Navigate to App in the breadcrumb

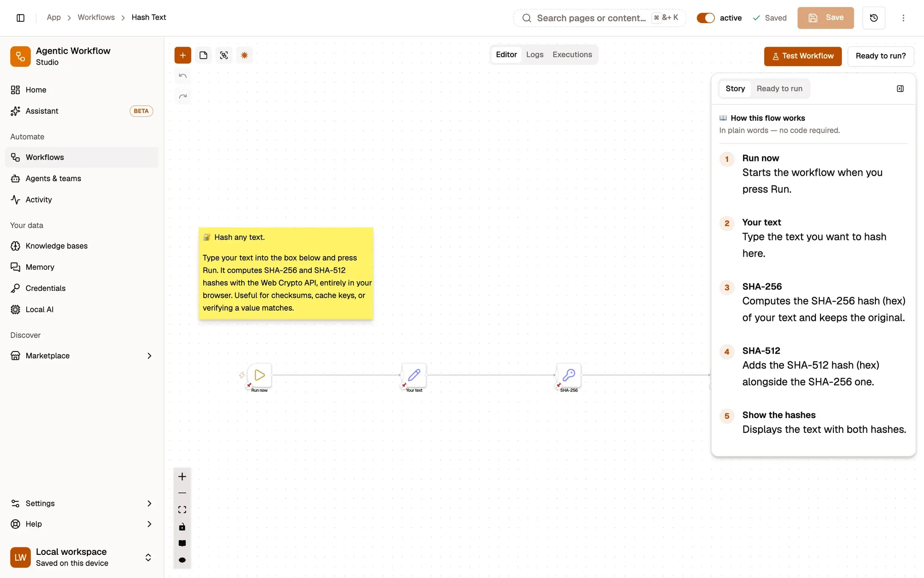[54, 18]
